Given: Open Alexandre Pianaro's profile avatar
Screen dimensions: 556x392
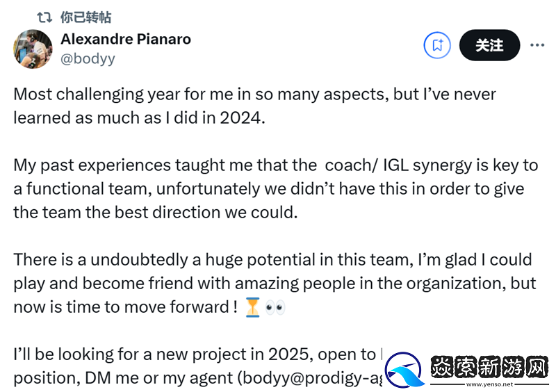Looking at the screenshot, I should (32, 49).
